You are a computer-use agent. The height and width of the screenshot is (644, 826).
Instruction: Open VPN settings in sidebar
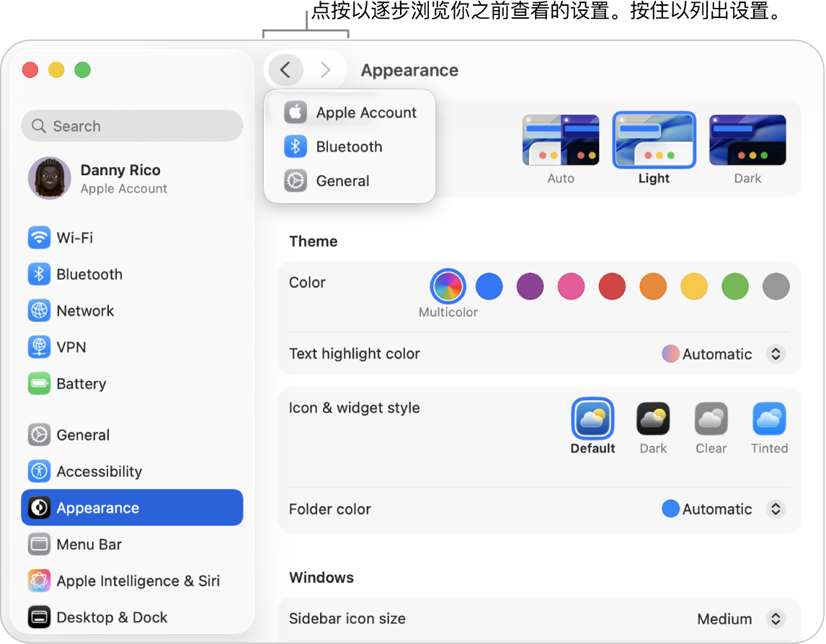71,347
